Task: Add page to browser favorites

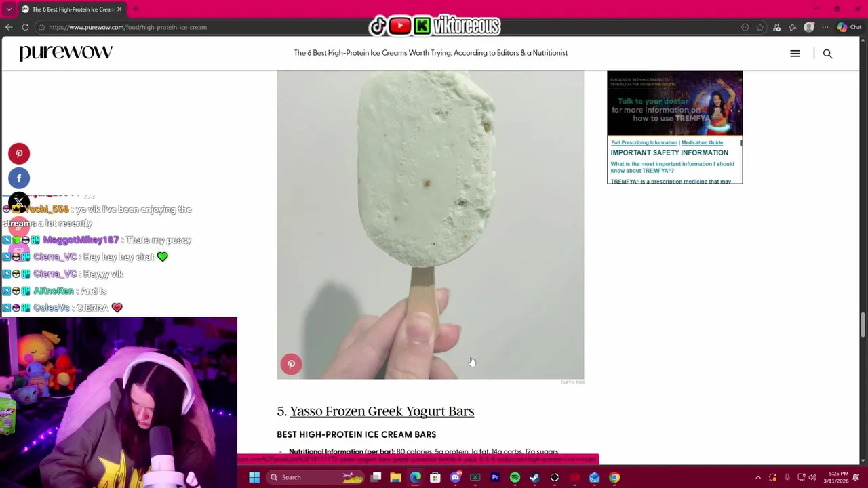Action: (x=760, y=27)
